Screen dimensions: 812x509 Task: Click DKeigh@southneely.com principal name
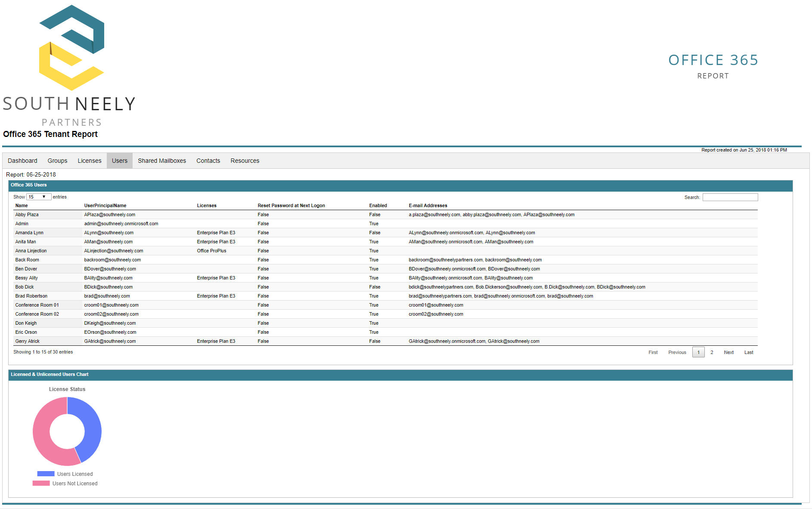[x=110, y=323]
